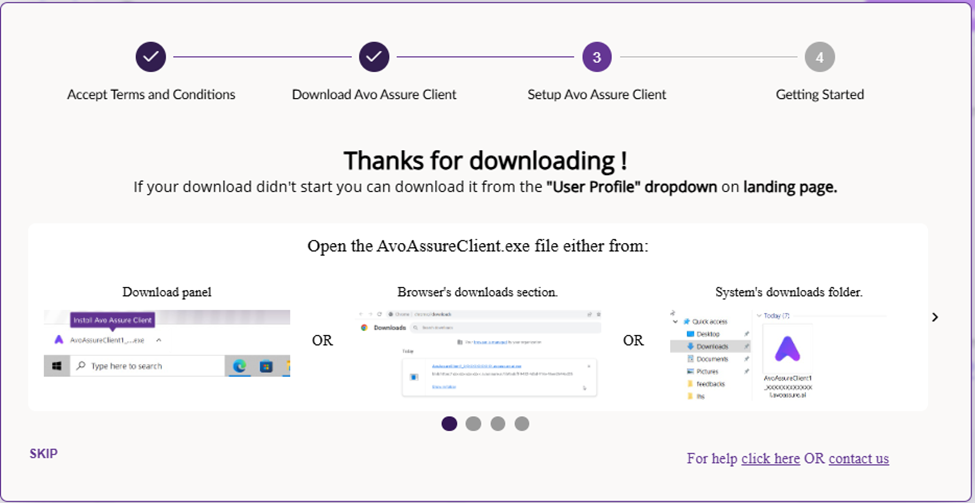Screen dimensions: 975x503
Task: Follow the 'contact us' link
Action: 858,459
